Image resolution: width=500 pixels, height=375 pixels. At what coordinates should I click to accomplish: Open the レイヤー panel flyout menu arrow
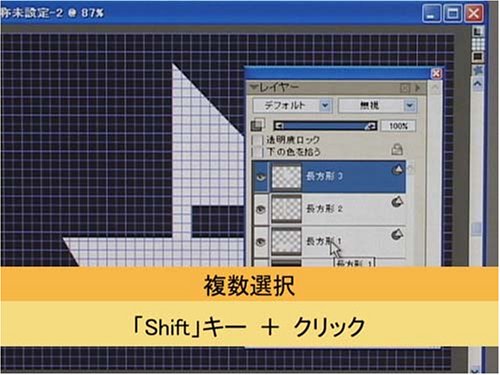pyautogui.click(x=417, y=88)
